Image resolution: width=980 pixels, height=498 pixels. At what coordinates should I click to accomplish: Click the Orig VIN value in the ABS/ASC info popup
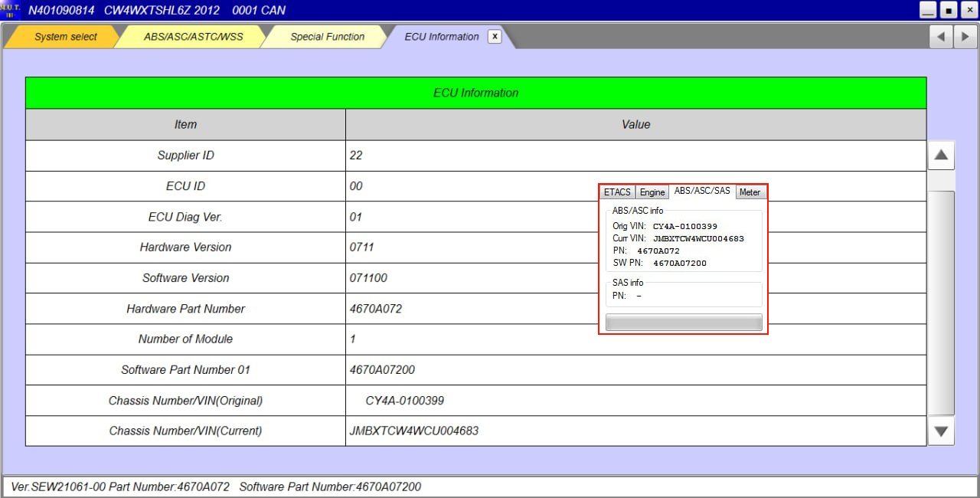[x=684, y=226]
